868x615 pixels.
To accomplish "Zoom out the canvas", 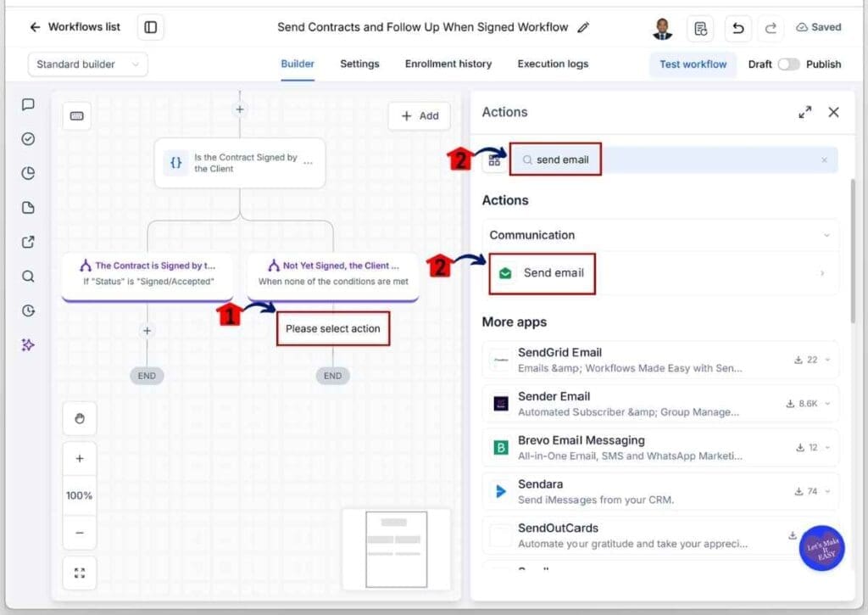I will [x=80, y=533].
